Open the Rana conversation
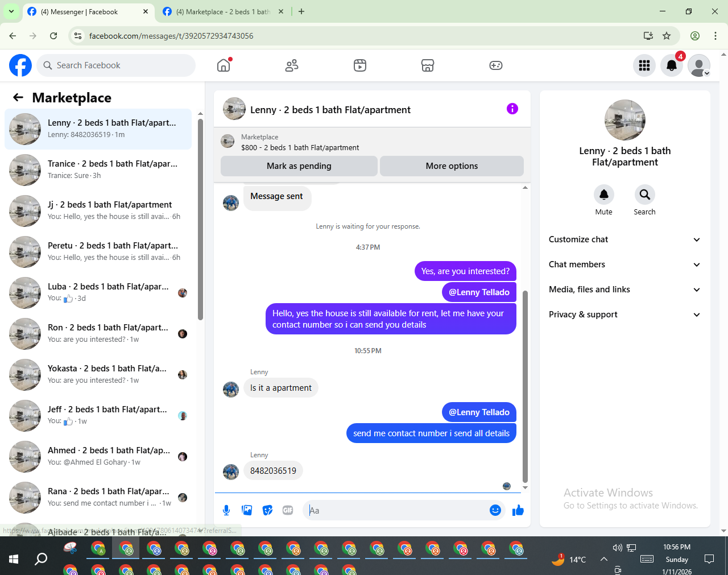Screen dimensions: 728x575 click(98, 498)
